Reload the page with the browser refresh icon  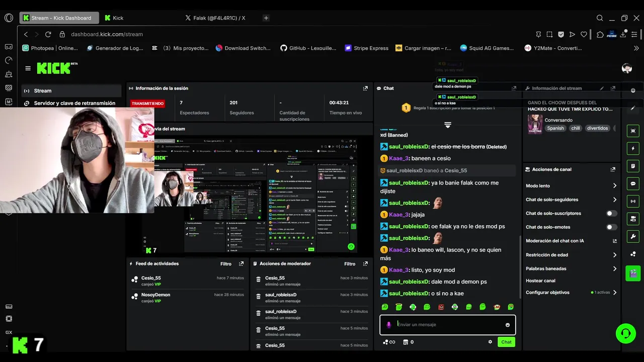pos(48,34)
